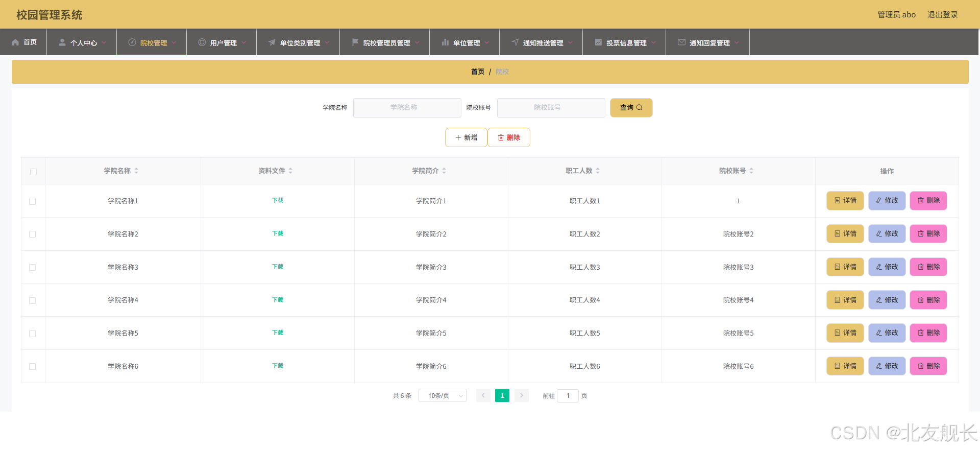The height and width of the screenshot is (449, 980).
Task: Click 首页 in the breadcrumb
Action: point(477,72)
